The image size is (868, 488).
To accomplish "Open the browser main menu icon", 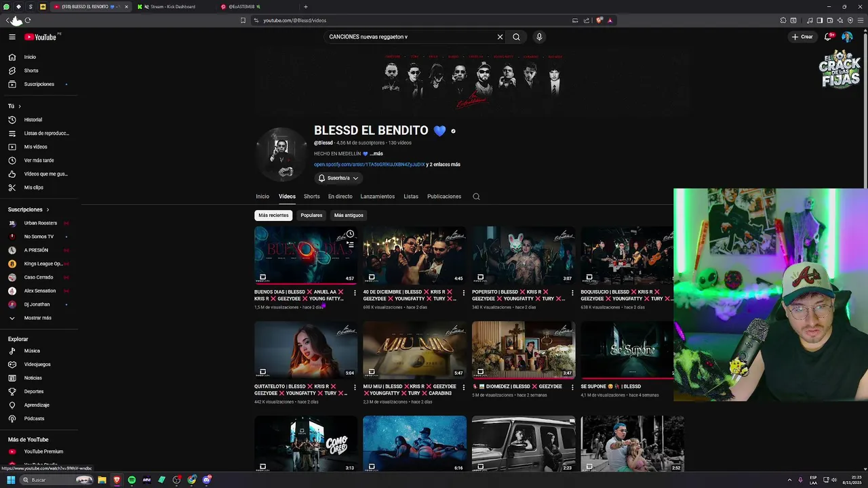I will pos(861,20).
